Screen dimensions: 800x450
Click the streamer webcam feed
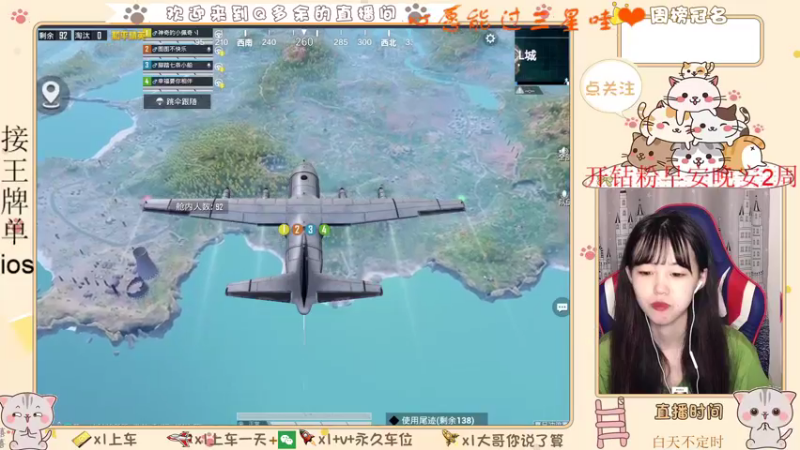pos(690,291)
